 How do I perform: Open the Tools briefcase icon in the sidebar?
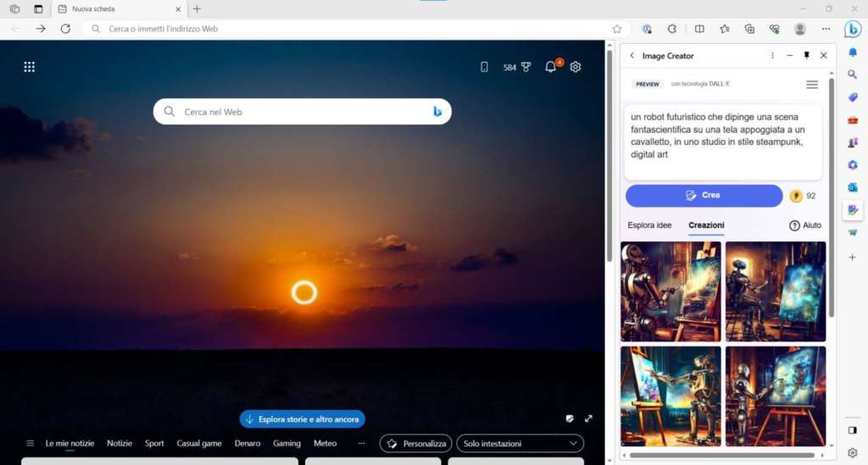[853, 119]
